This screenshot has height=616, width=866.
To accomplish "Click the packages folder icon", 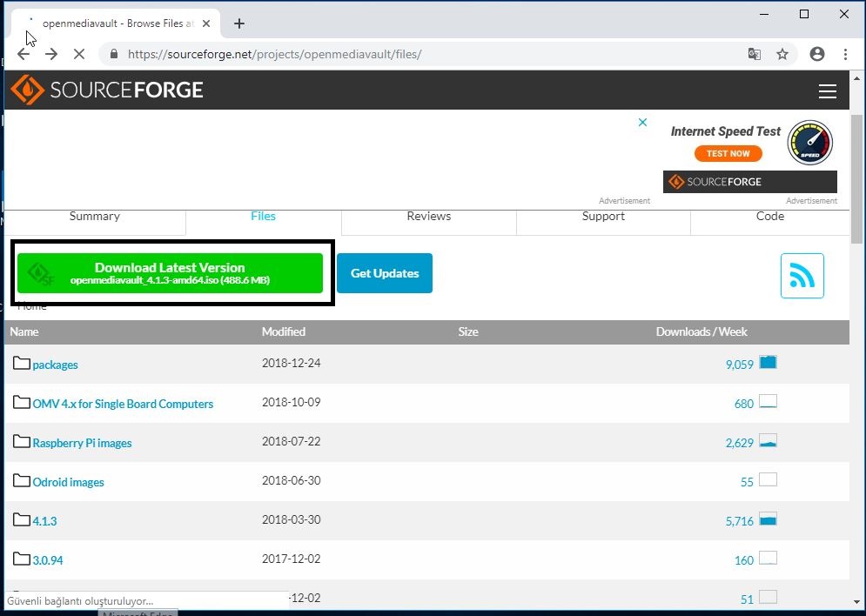I will (22, 363).
